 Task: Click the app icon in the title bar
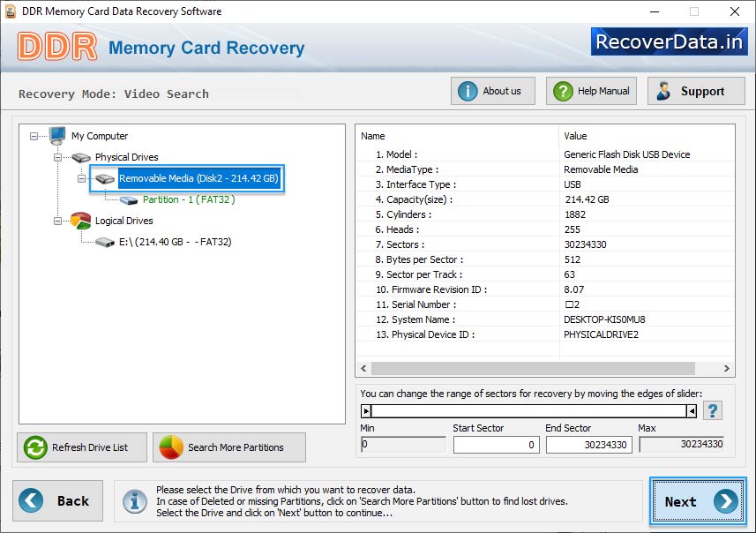tap(11, 11)
